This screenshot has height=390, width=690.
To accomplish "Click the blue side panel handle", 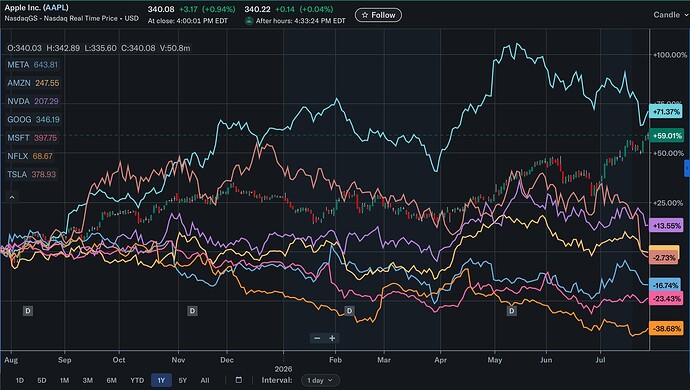I will 687,168.
